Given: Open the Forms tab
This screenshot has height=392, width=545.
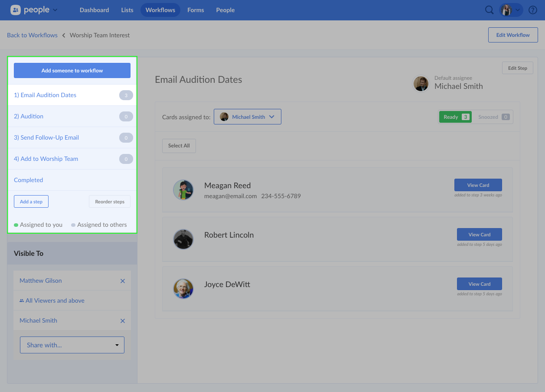Looking at the screenshot, I should click(x=196, y=10).
